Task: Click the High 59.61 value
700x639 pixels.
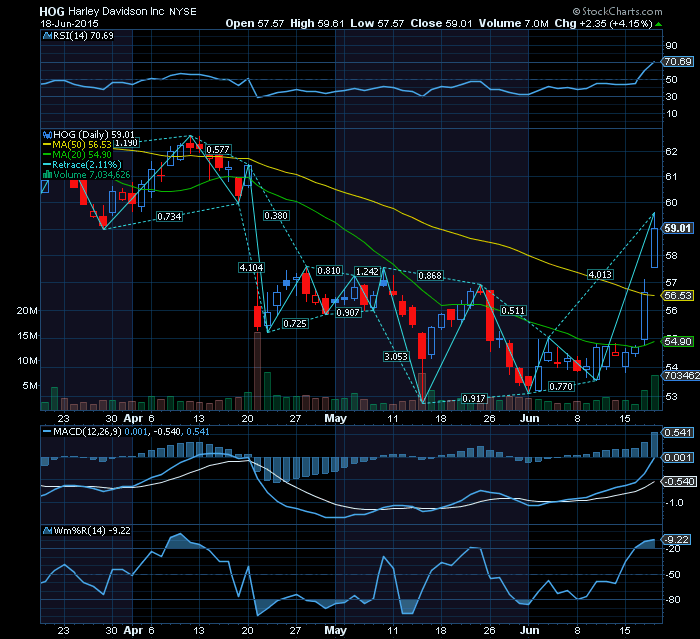Action: (317, 24)
